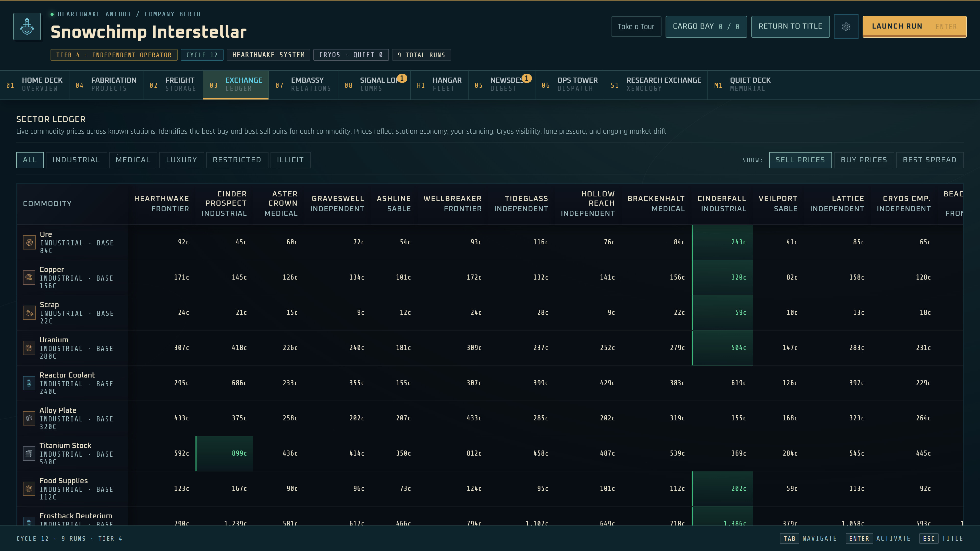Click the Hearthwake Frontier column header
This screenshot has width=980, height=551.
tap(162, 204)
